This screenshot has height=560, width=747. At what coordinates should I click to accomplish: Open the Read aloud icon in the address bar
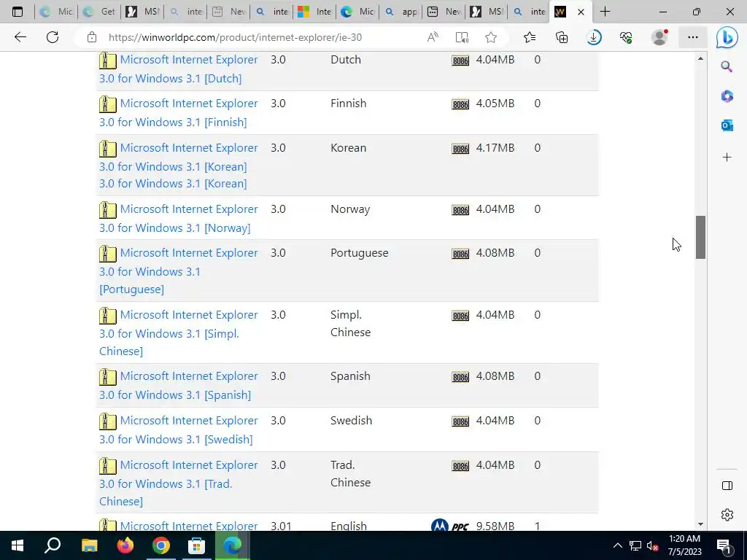click(433, 37)
